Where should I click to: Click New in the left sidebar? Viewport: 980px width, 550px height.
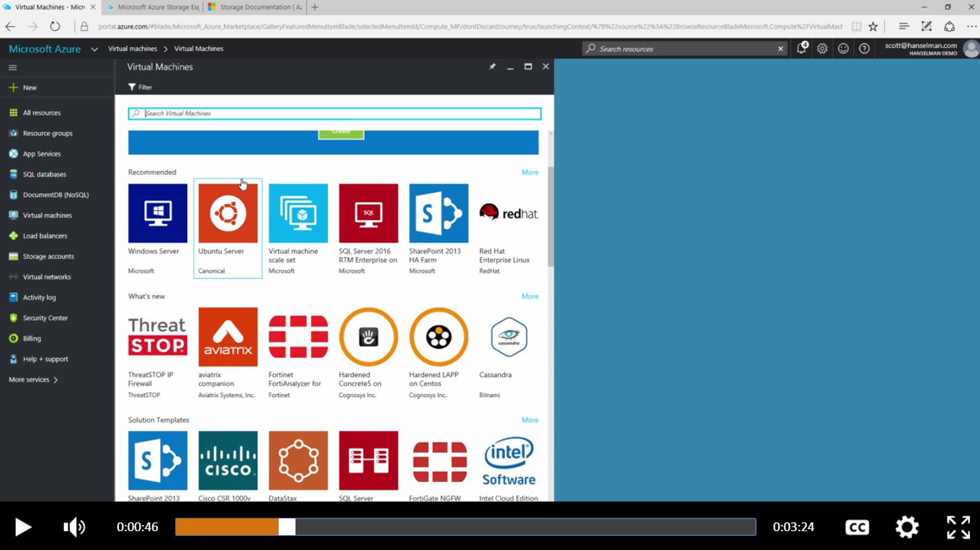[30, 88]
